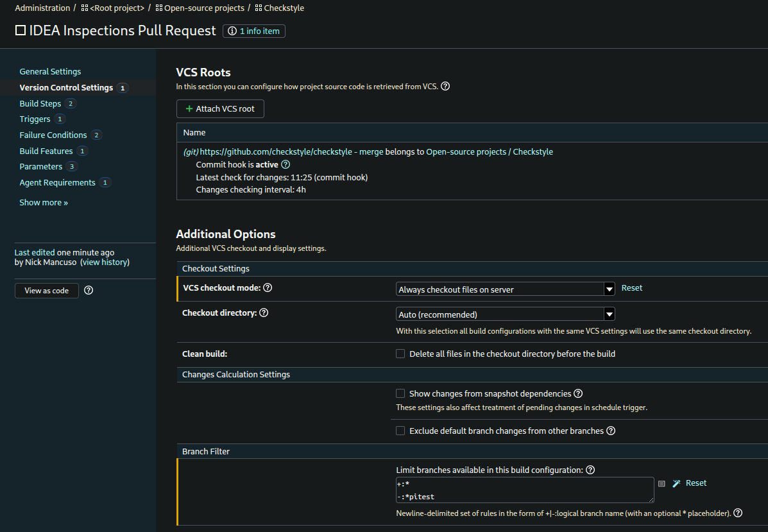Click Open-source projects grid icon in breadcrumb
The height and width of the screenshot is (532, 768).
click(158, 8)
